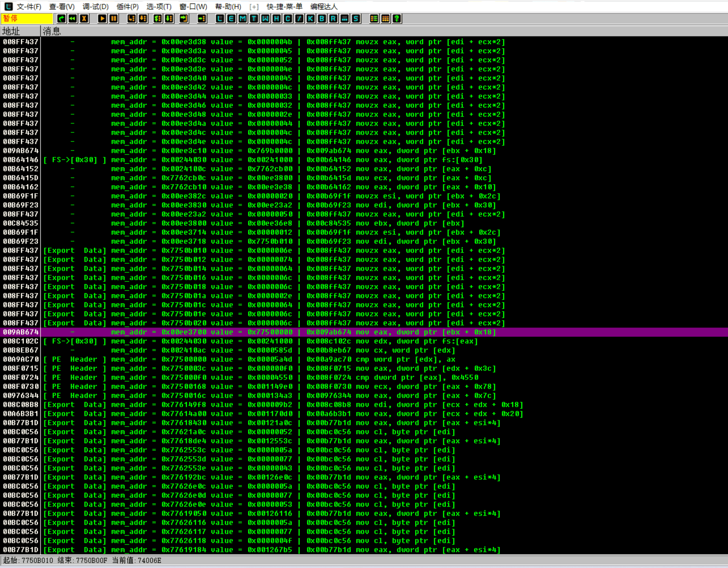Open Call stack via K icon
The height and width of the screenshot is (568, 728).
pos(311,19)
